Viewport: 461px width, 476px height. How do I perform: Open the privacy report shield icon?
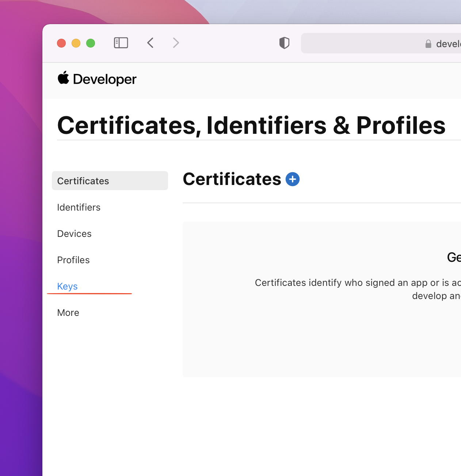pyautogui.click(x=284, y=43)
